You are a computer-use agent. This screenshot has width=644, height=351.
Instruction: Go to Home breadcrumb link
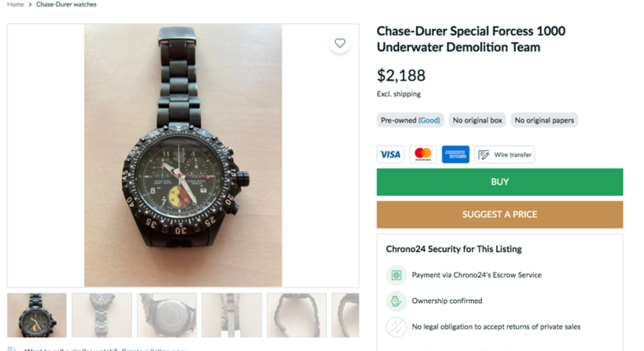(16, 4)
